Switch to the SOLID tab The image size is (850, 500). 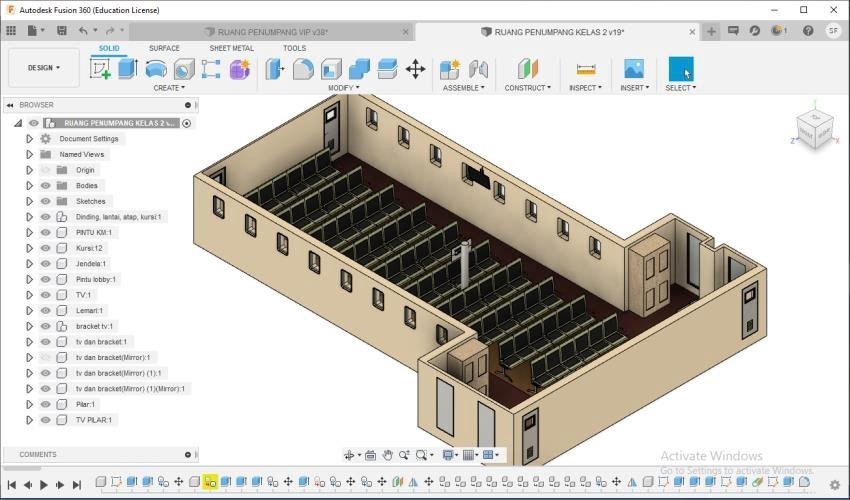click(109, 48)
